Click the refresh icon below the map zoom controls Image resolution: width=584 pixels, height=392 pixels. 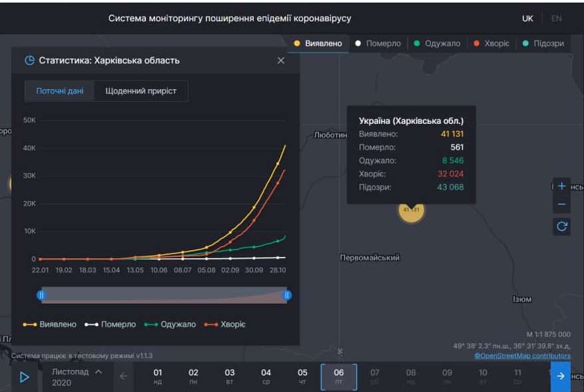pyautogui.click(x=561, y=226)
